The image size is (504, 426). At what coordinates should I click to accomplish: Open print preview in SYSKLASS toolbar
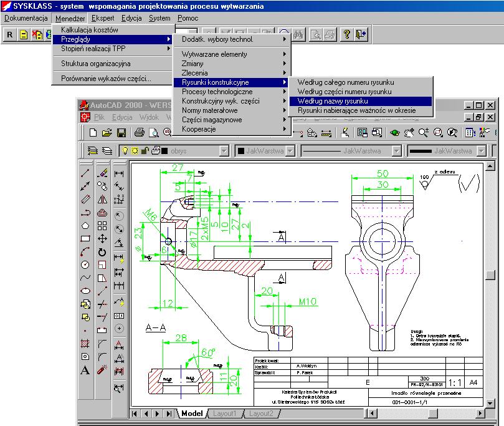316,34
